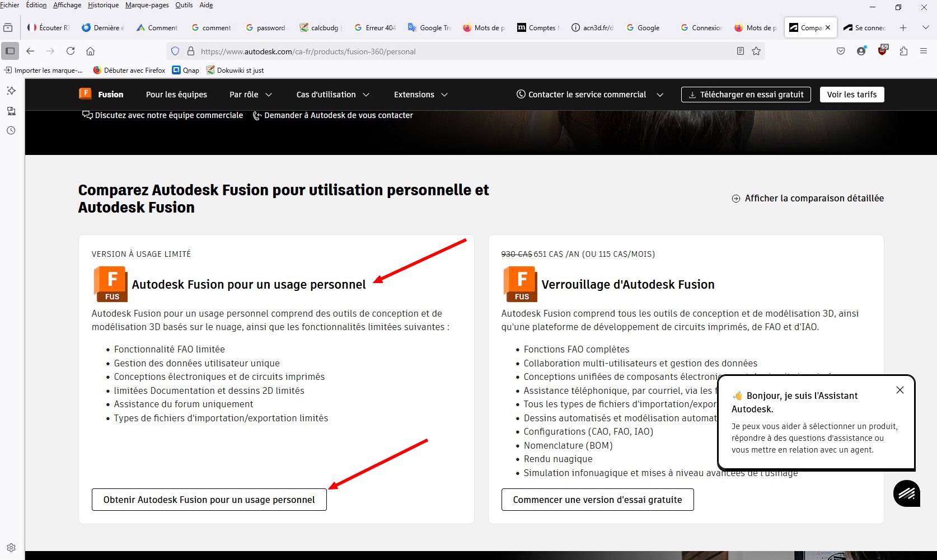The height and width of the screenshot is (560, 937).
Task: Switch to the calcbudg browser tab
Action: click(x=320, y=27)
